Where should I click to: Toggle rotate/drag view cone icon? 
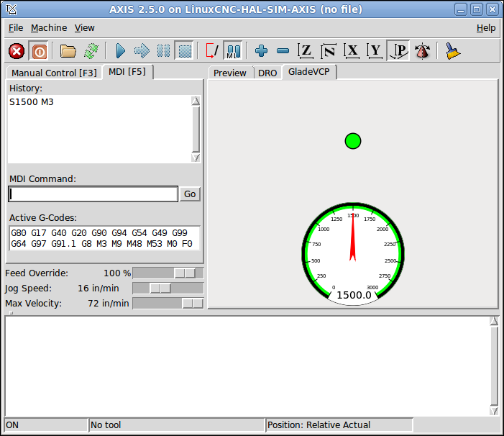click(422, 51)
